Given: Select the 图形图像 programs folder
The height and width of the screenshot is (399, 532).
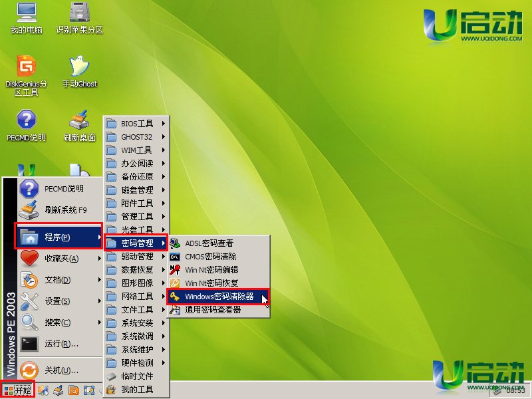Looking at the screenshot, I should (x=136, y=283).
